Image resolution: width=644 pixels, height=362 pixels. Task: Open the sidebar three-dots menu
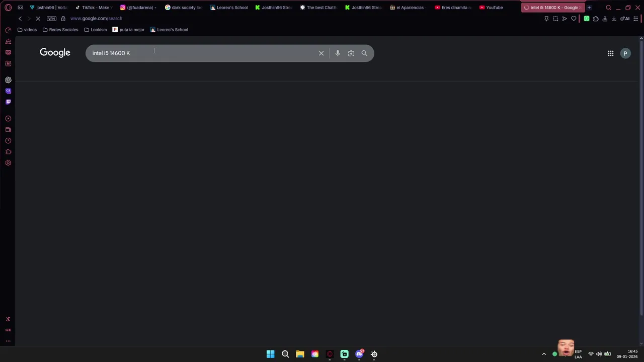pyautogui.click(x=8, y=341)
